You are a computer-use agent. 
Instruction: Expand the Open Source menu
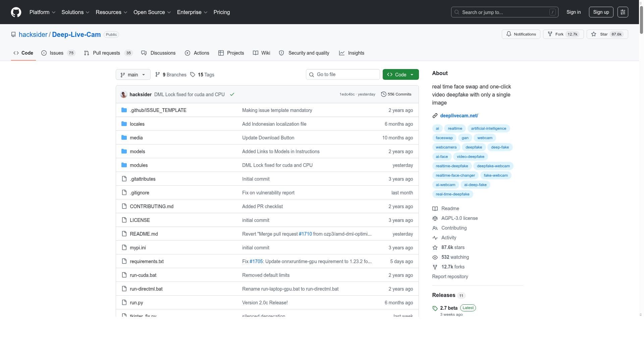(152, 12)
